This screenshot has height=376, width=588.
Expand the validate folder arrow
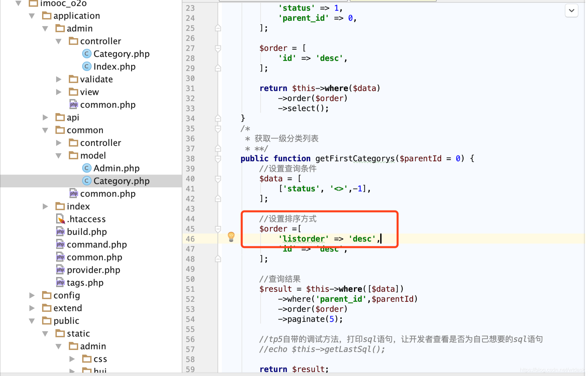coord(59,79)
